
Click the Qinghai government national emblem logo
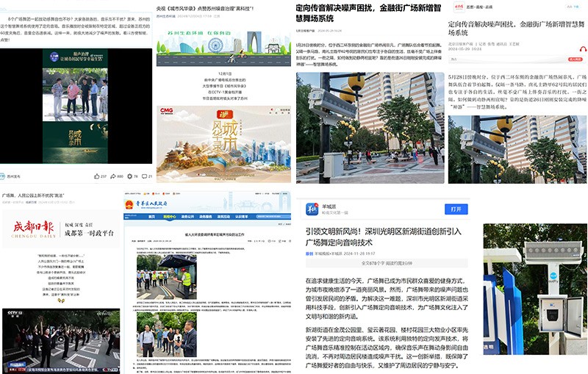[130, 204]
